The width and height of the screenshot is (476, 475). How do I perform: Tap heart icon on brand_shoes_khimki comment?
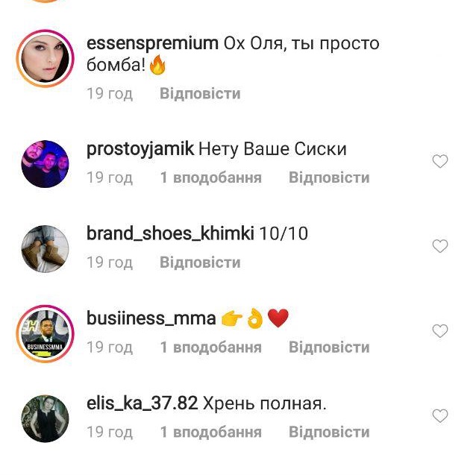pos(440,246)
